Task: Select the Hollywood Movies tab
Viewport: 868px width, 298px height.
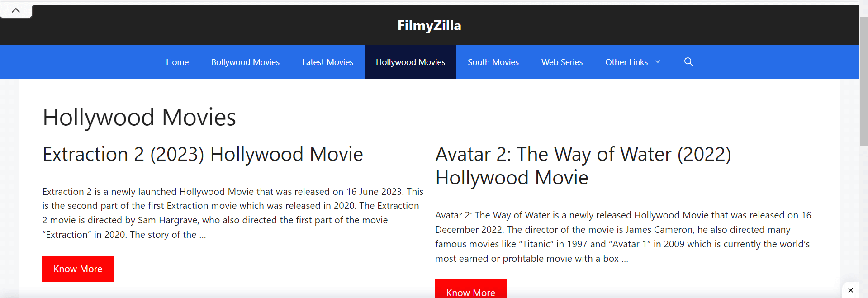Action: click(x=410, y=62)
